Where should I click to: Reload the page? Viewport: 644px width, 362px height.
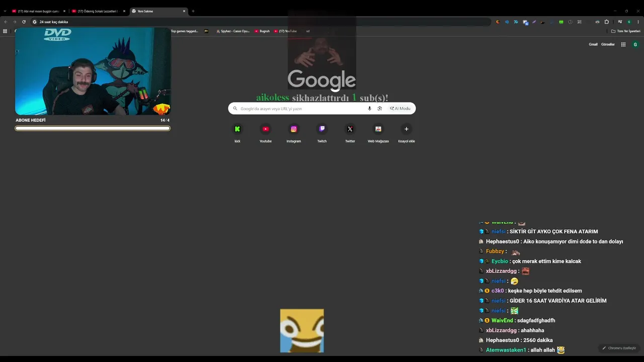pos(24,22)
